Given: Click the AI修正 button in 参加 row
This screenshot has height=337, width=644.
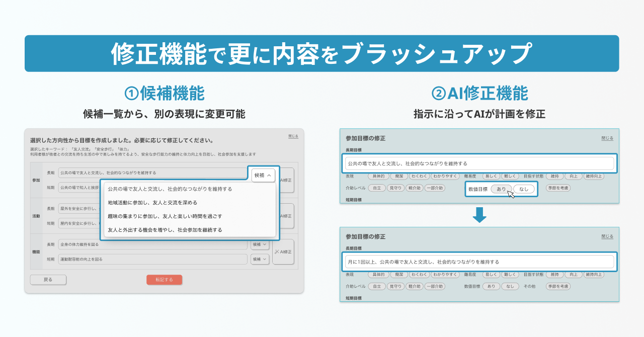Looking at the screenshot, I should 286,181.
